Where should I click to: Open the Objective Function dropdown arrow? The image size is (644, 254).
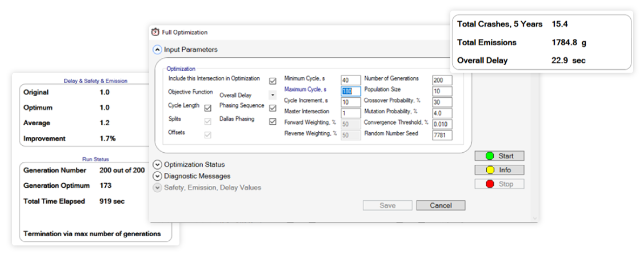pyautogui.click(x=273, y=95)
